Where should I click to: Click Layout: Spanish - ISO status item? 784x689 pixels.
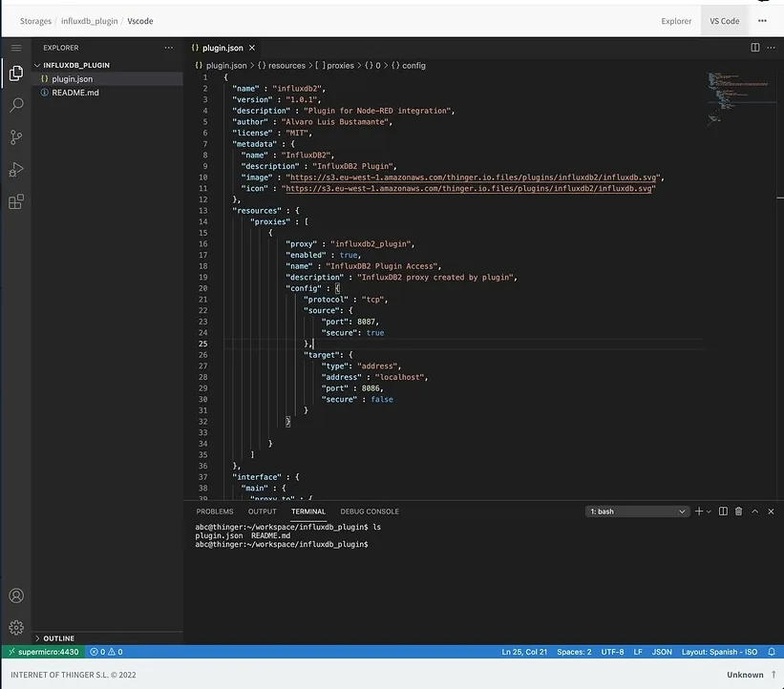(719, 652)
